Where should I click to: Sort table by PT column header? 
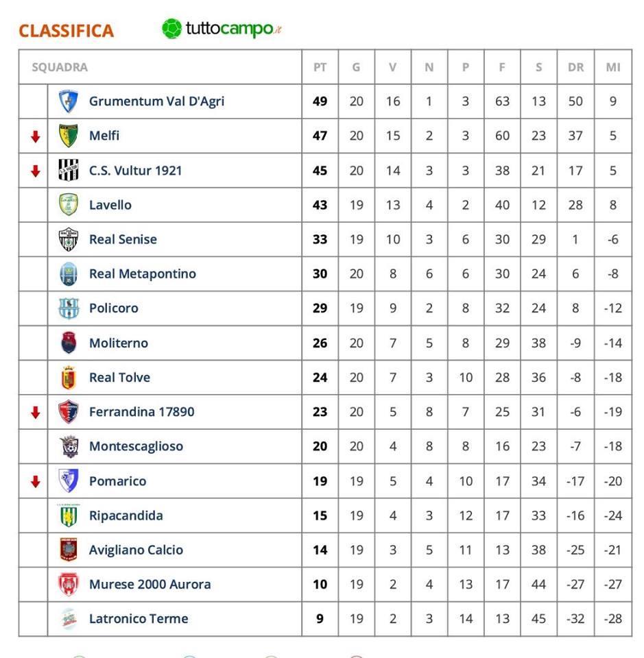pyautogui.click(x=320, y=67)
